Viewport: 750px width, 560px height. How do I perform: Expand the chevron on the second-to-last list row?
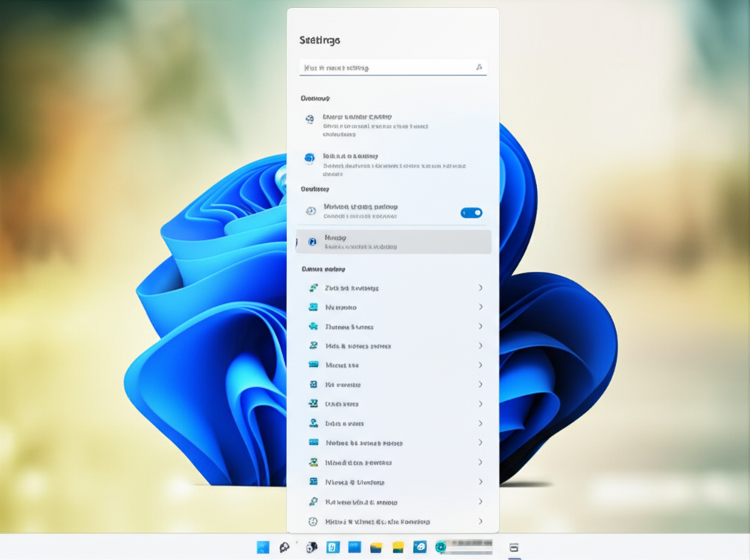coord(480,501)
